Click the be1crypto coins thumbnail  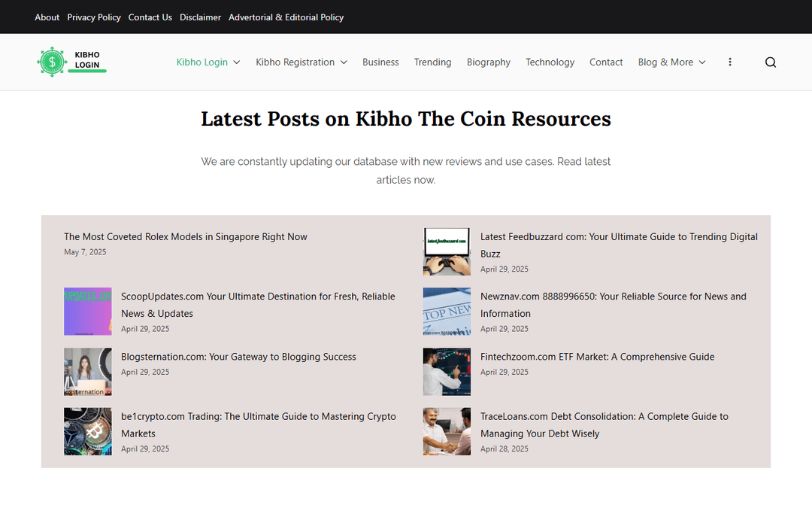pyautogui.click(x=87, y=431)
